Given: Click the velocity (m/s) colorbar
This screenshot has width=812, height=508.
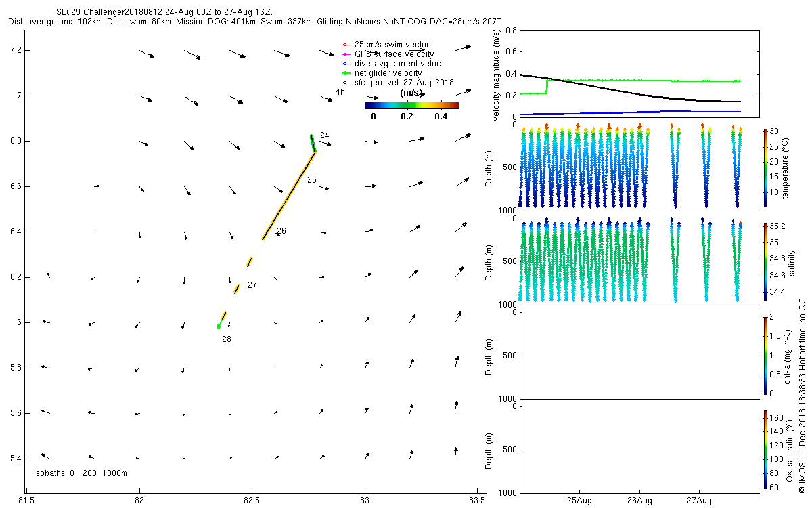Looking at the screenshot, I should [411, 105].
